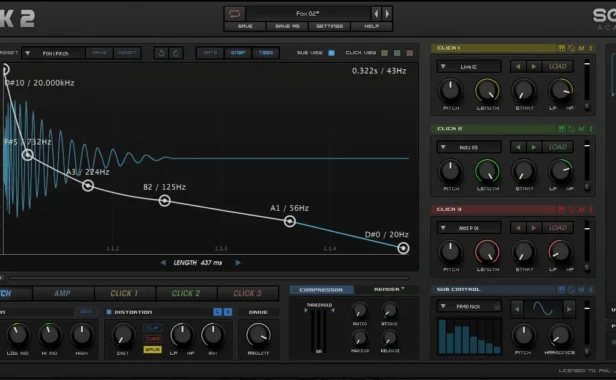
Task: Load the next sample in Click 3
Action: point(534,228)
